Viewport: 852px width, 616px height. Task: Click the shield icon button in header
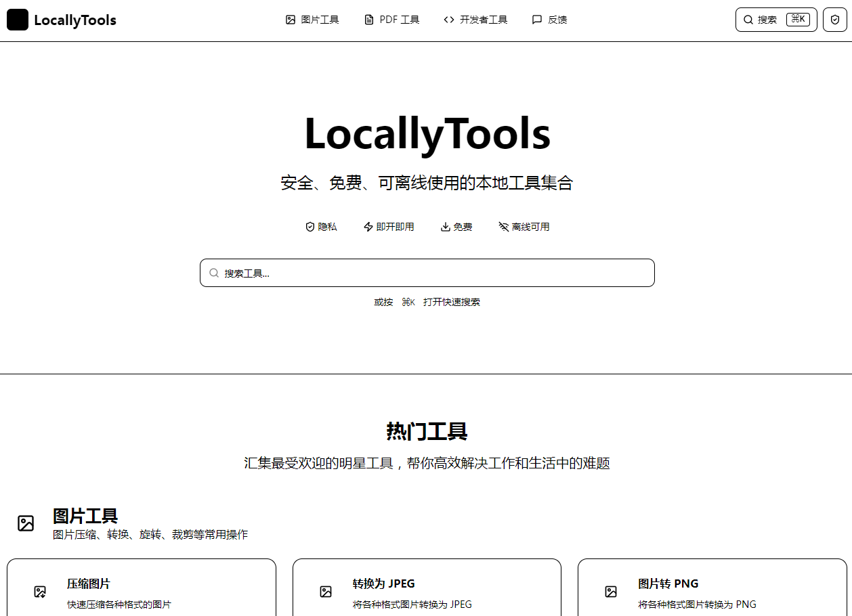(834, 20)
